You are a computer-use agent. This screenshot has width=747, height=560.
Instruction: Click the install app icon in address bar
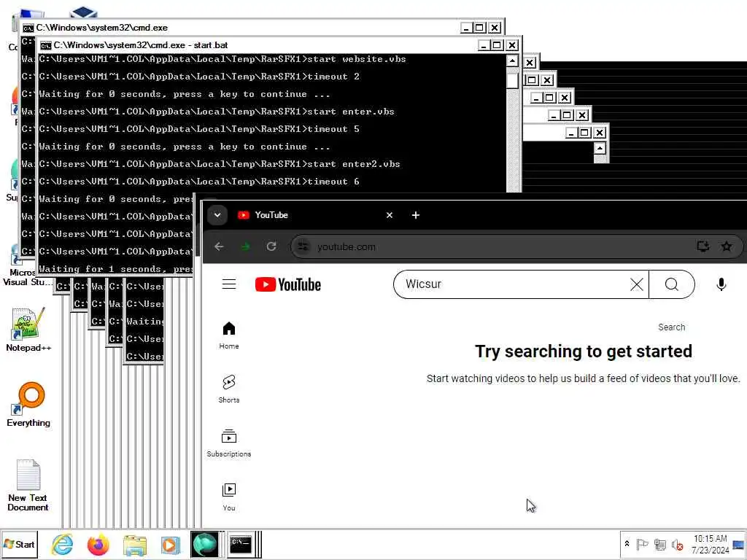point(703,246)
